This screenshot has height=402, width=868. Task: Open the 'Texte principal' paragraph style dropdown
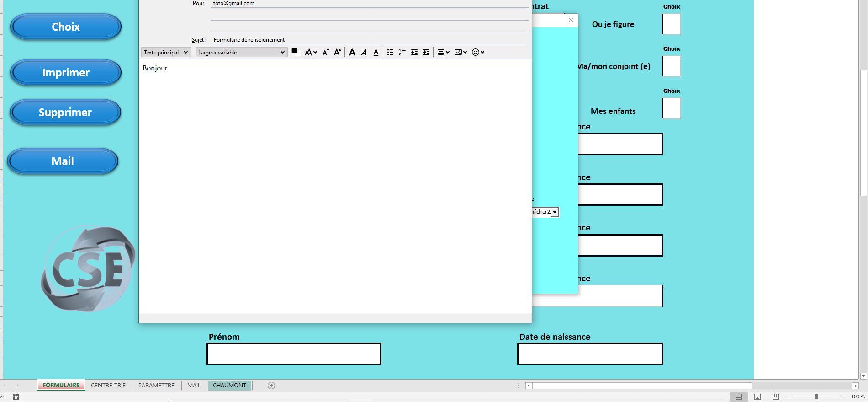pyautogui.click(x=166, y=52)
